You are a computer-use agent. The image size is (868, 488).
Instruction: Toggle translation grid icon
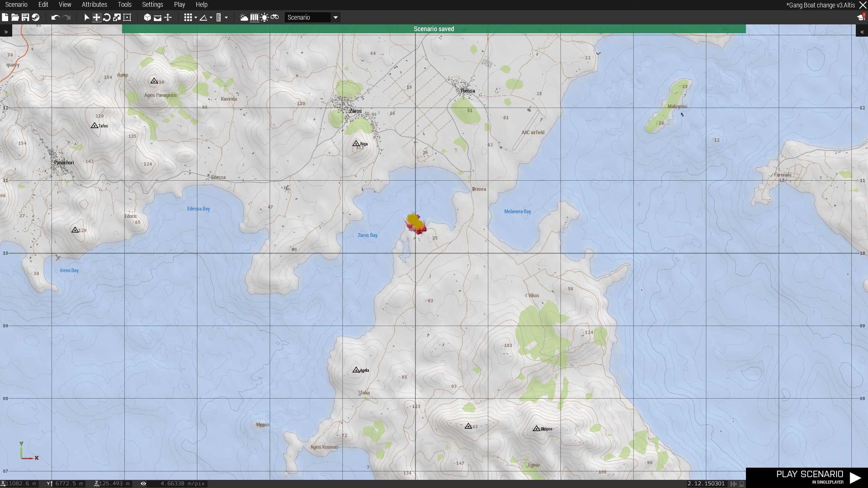pos(188,17)
